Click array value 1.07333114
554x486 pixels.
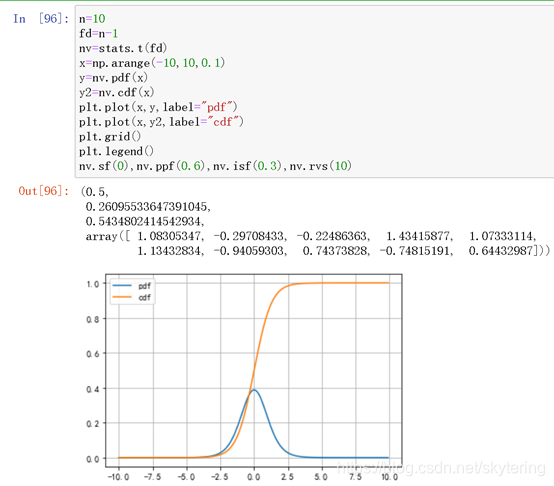502,236
